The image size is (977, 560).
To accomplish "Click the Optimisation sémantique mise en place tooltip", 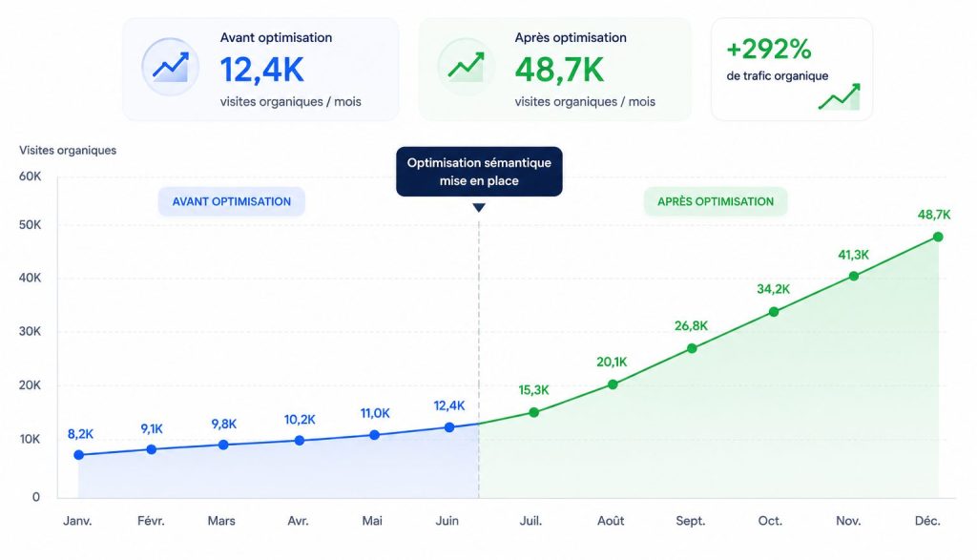I will coord(479,172).
